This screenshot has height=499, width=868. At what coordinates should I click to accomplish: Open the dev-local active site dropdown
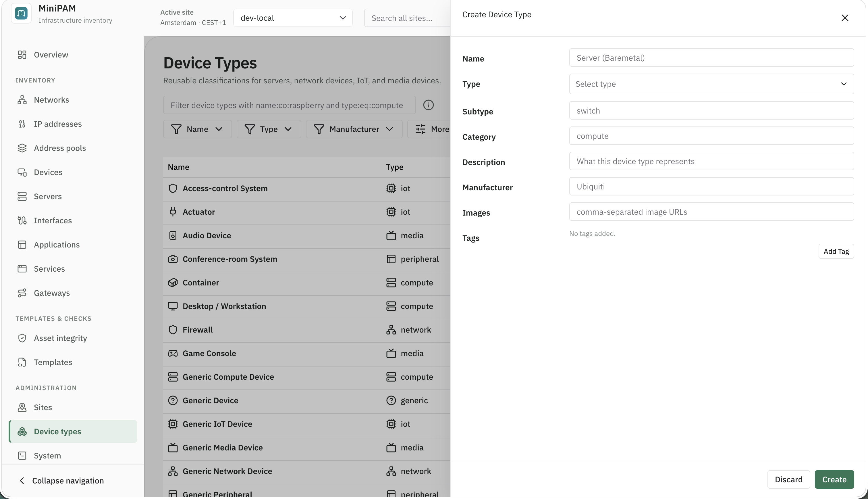[x=293, y=18]
